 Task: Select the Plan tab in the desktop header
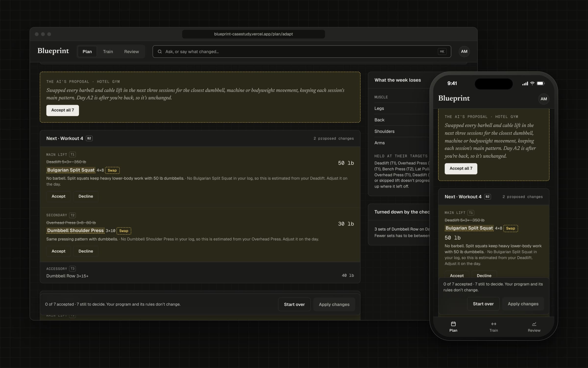pyautogui.click(x=87, y=52)
